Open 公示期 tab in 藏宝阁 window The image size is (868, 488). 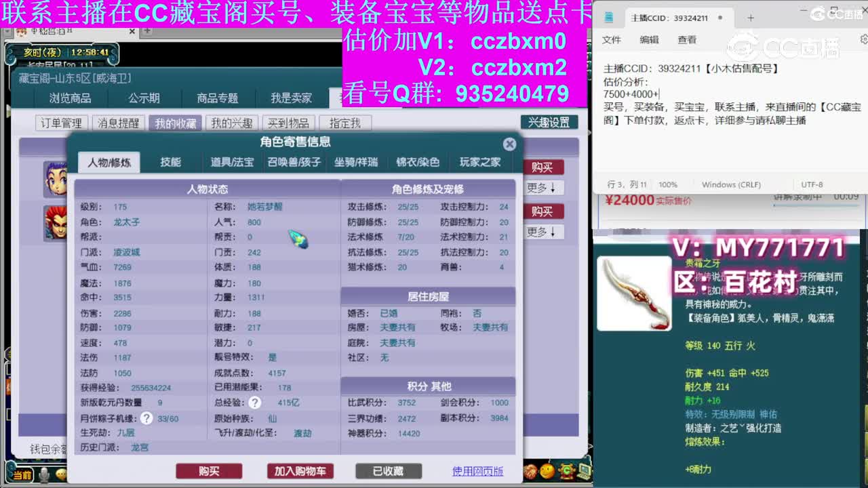point(144,98)
